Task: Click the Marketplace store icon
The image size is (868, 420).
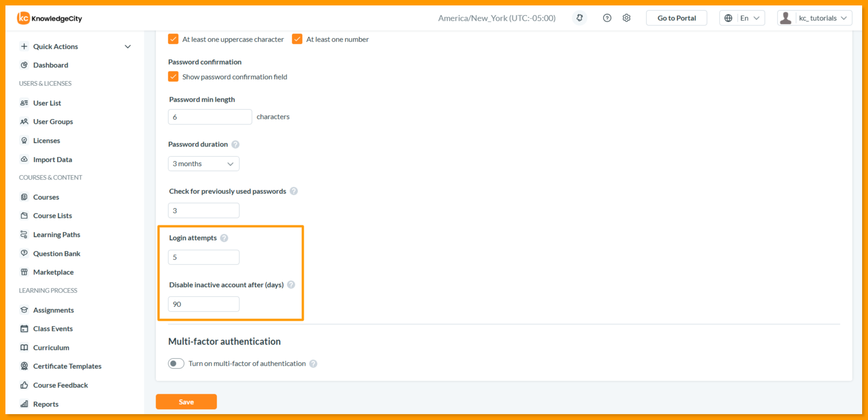Action: coord(24,272)
